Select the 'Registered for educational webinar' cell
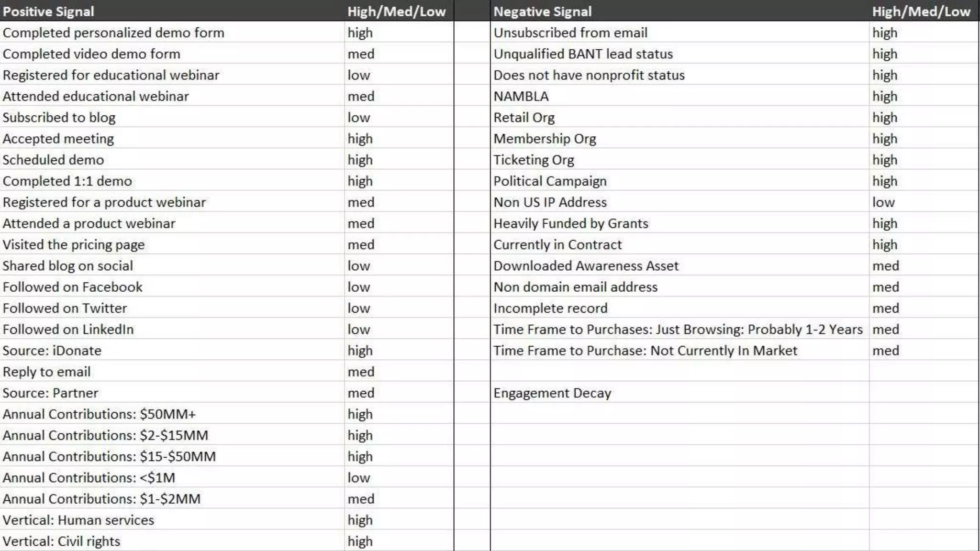The image size is (980, 551). [x=111, y=75]
